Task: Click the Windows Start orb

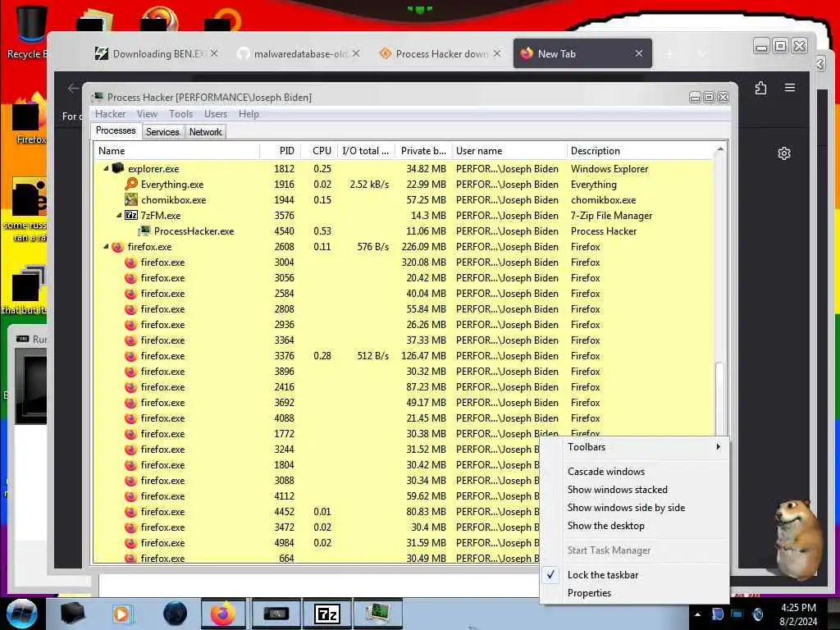Action: pyautogui.click(x=21, y=614)
